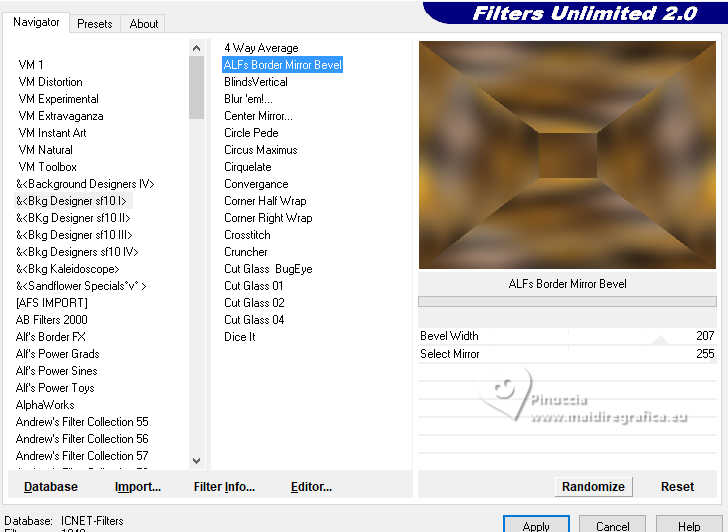The image size is (728, 532).
Task: Select Alf's Border FX category
Action: pos(51,337)
